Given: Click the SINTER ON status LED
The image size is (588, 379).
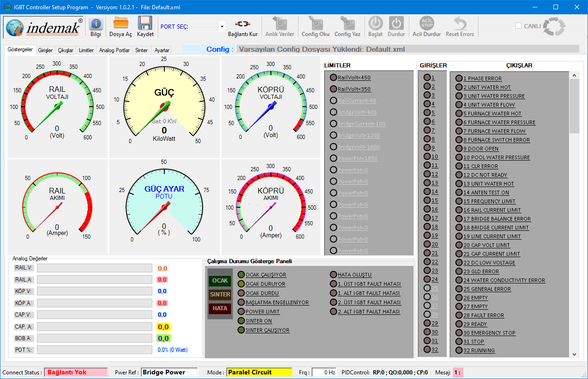Looking at the screenshot, I should [x=241, y=321].
